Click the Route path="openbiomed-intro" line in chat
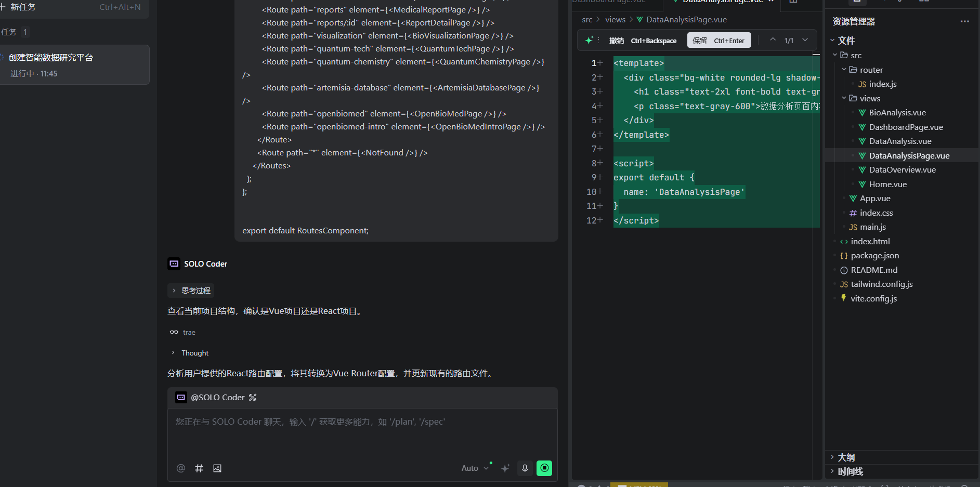 (403, 127)
